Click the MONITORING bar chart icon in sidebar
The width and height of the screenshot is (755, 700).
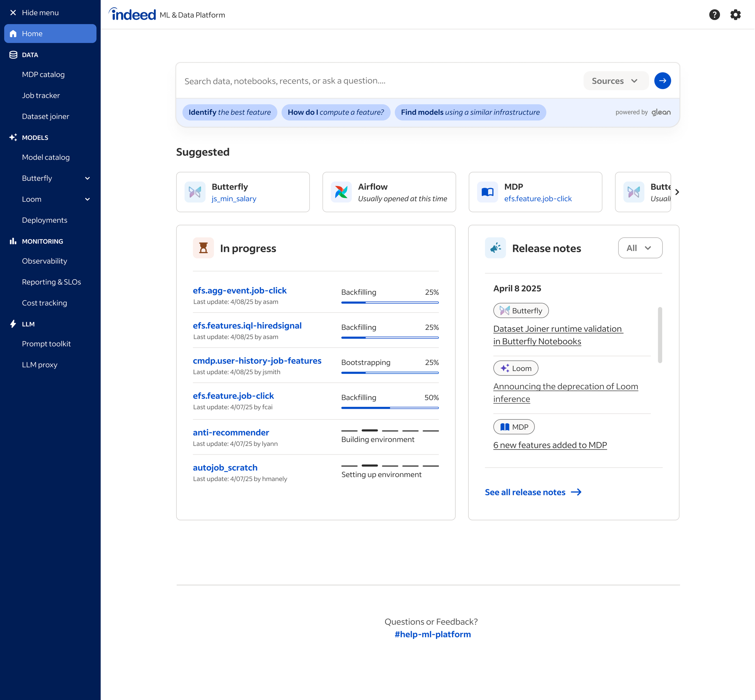coord(13,241)
